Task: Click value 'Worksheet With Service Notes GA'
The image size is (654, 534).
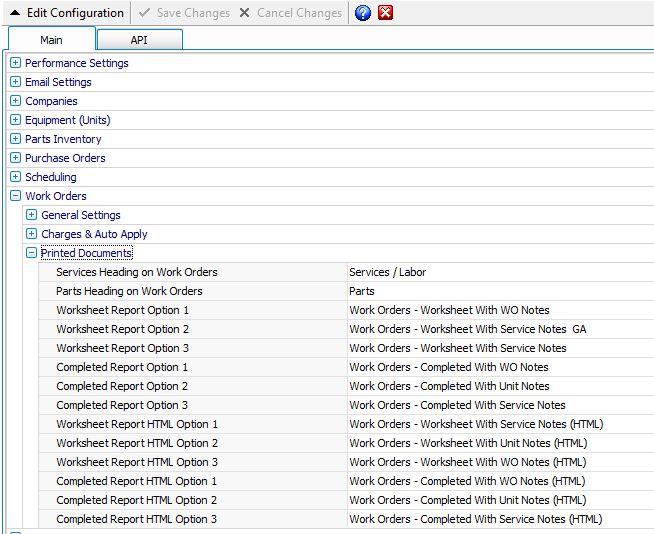Action: click(468, 329)
